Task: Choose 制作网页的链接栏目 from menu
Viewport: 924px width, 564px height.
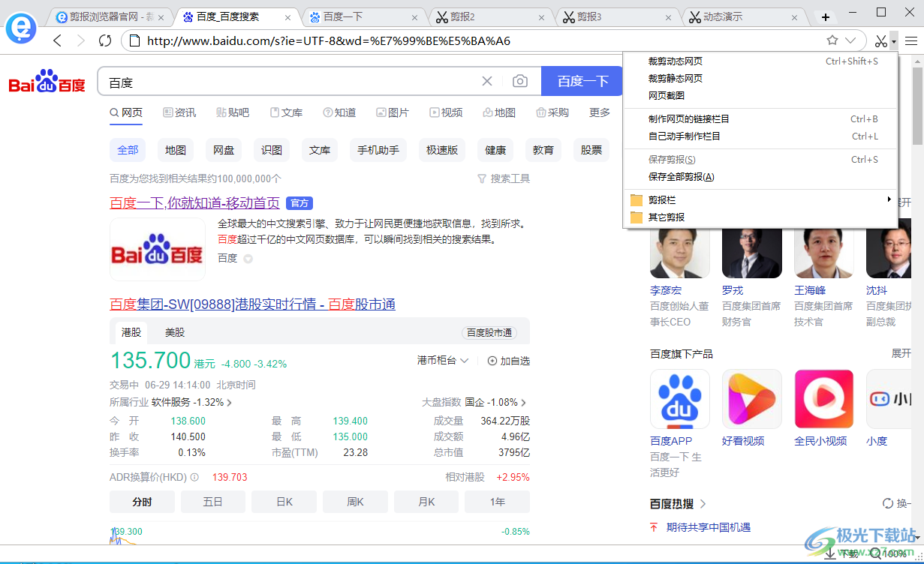Action: tap(760, 118)
